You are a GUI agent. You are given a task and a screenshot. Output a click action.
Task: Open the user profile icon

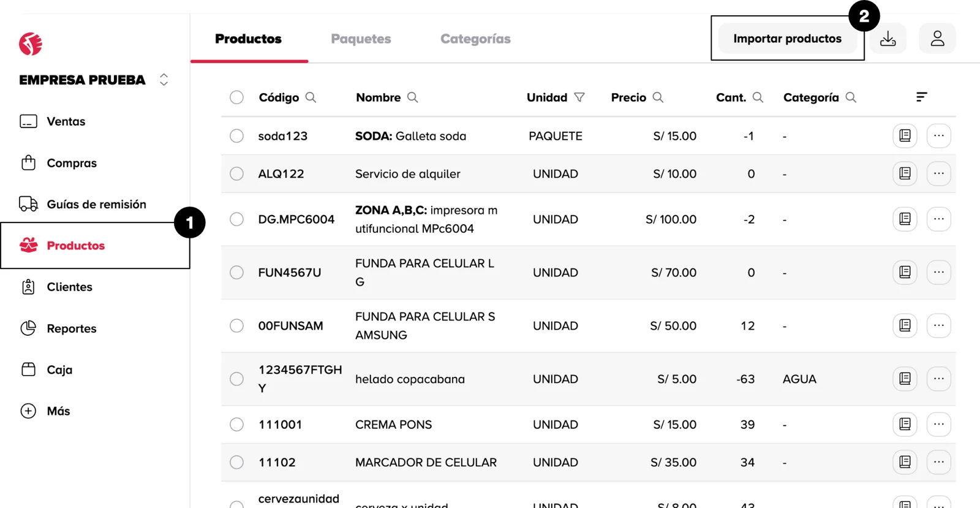coord(937,39)
